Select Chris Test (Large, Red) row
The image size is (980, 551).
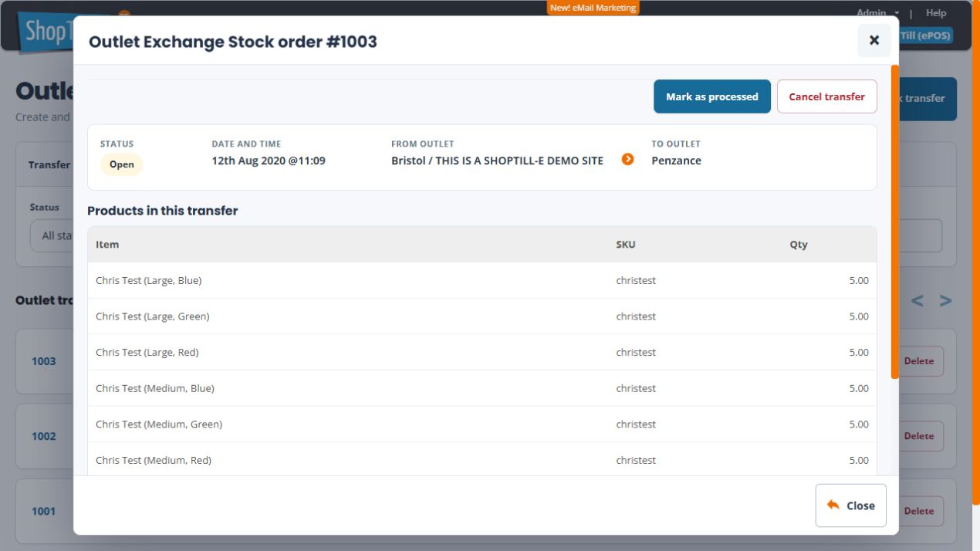(482, 352)
